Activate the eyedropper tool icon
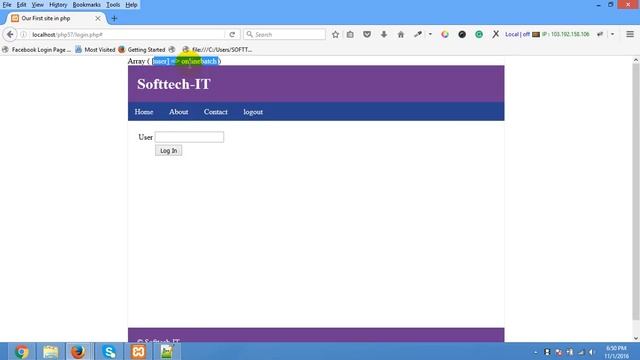The image size is (640, 360). 418,35
